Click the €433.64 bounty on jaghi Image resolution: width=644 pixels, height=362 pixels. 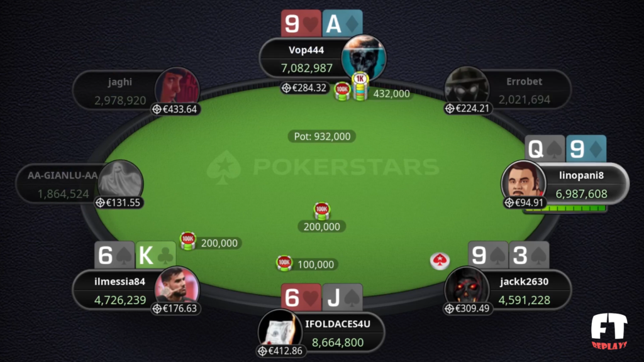coord(175,109)
